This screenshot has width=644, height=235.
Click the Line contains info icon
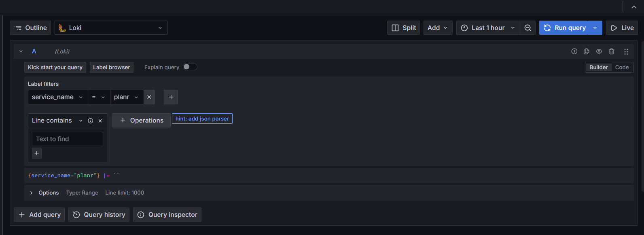click(x=91, y=121)
